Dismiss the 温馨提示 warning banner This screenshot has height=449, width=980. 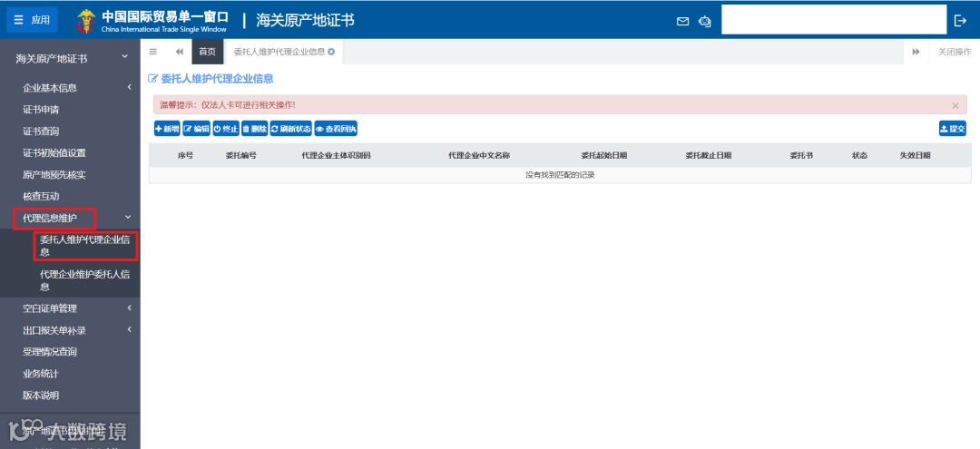tap(955, 105)
